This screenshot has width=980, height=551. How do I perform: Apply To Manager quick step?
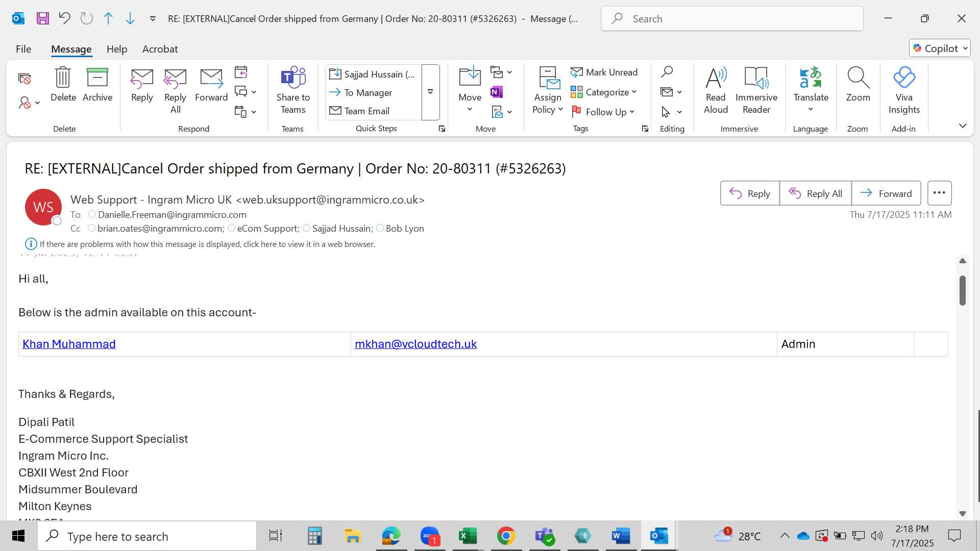click(373, 93)
